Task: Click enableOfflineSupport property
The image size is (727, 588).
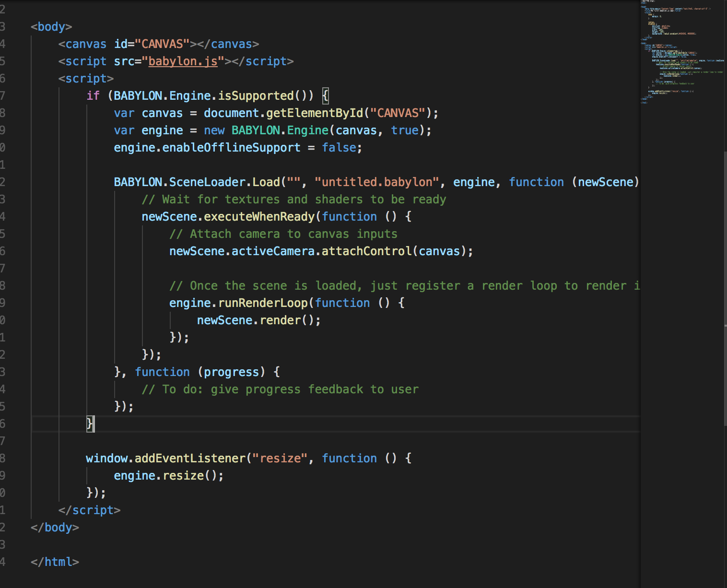Action: pyautogui.click(x=231, y=148)
